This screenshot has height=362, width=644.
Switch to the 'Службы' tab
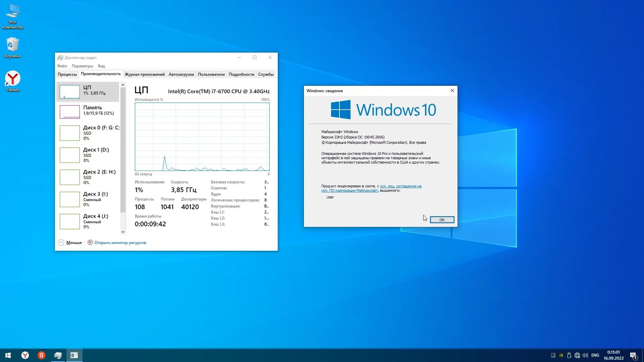266,74
